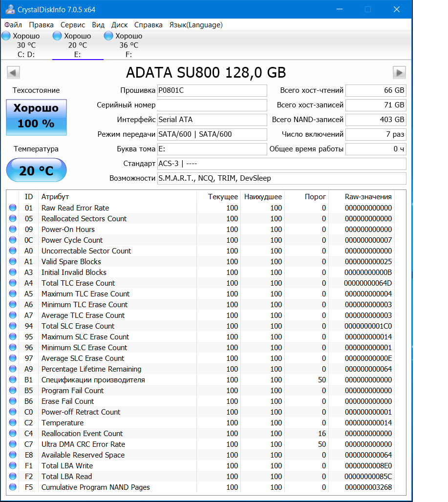448x502 pixels.
Task: Click the CrystalDiskInfo app icon in title bar
Action: [10, 9]
